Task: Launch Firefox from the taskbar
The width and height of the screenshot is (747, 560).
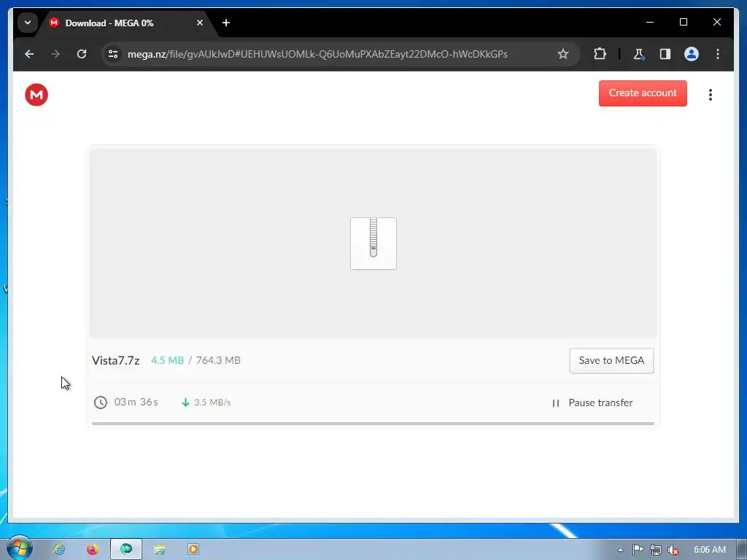Action: 93,549
